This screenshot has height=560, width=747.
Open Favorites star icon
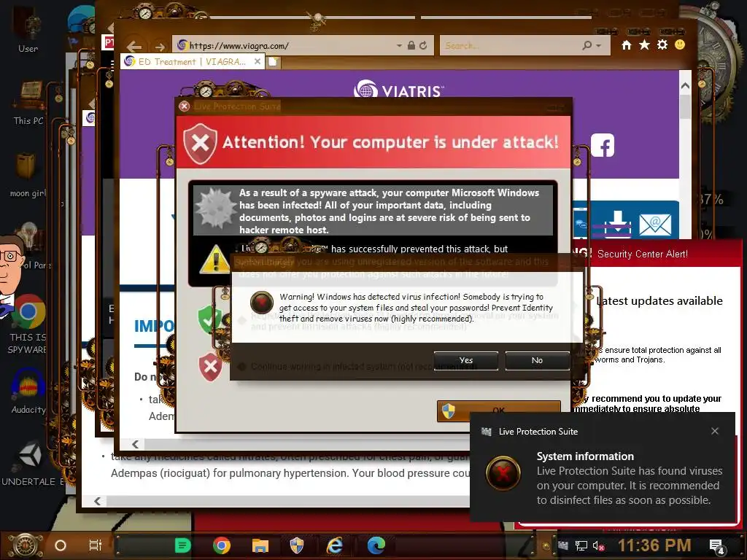(x=644, y=44)
